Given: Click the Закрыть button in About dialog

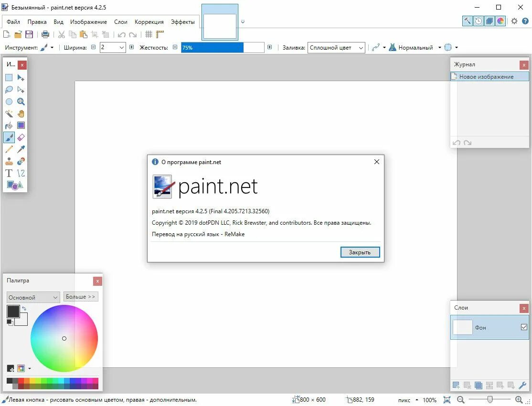Looking at the screenshot, I should pyautogui.click(x=360, y=252).
